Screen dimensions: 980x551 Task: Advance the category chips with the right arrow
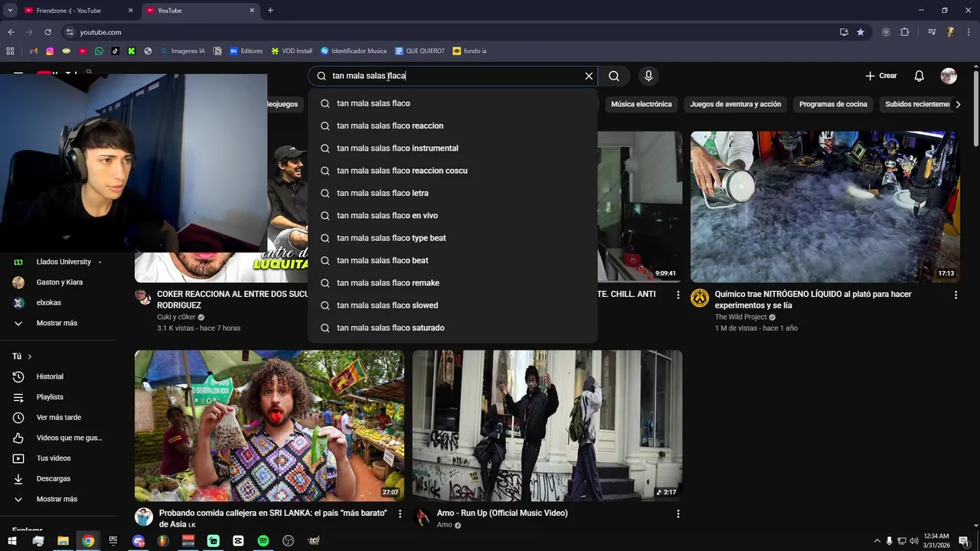[958, 104]
